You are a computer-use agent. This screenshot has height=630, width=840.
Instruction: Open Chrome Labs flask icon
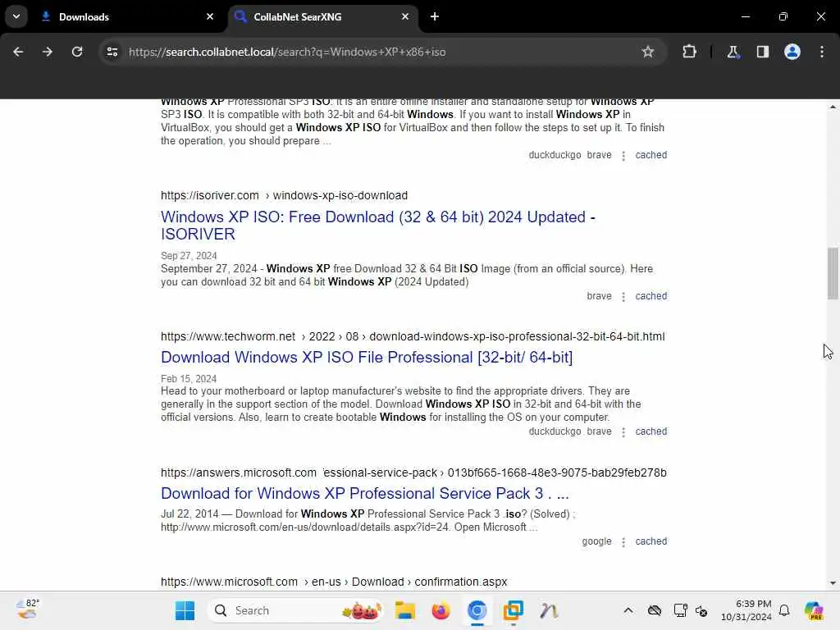(733, 52)
